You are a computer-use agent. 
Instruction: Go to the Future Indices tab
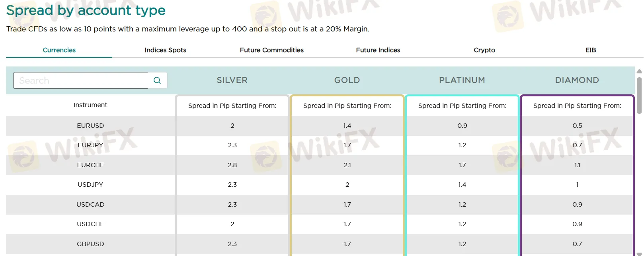click(378, 50)
